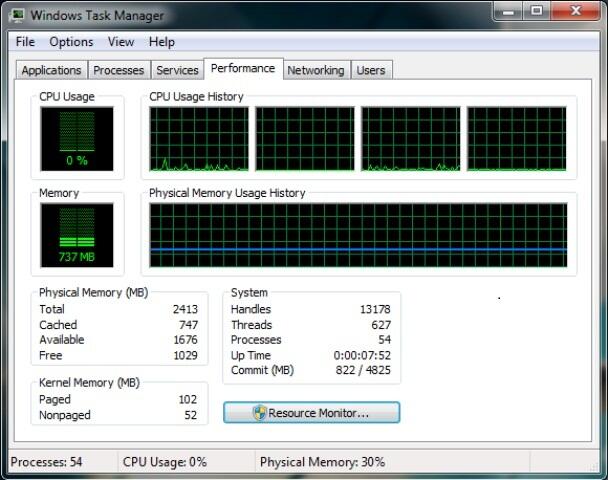608x480 pixels.
Task: Click 'Physical Memory: 30%' in status bar
Action: 322,462
